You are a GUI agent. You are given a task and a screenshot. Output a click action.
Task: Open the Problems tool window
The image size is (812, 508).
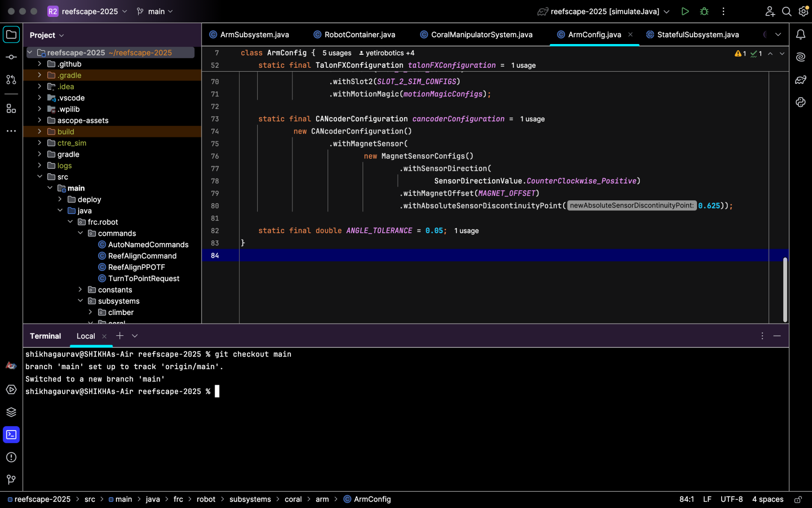(11, 457)
